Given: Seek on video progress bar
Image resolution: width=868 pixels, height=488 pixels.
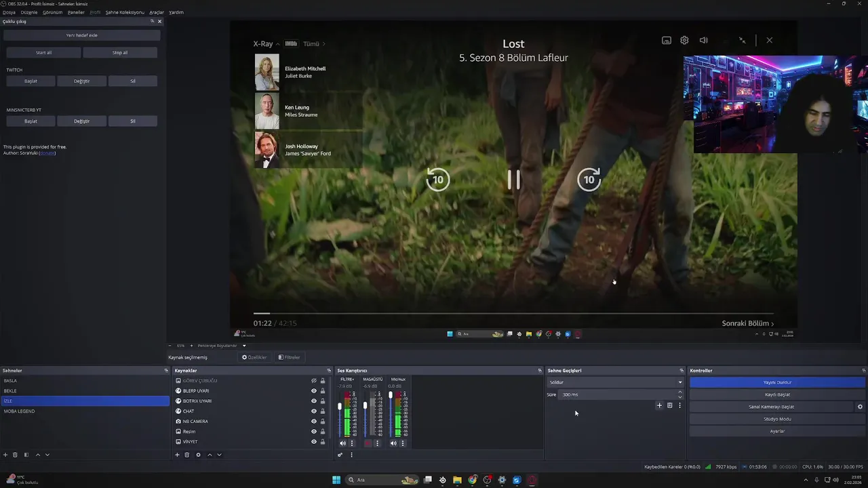Looking at the screenshot, I should [513, 314].
